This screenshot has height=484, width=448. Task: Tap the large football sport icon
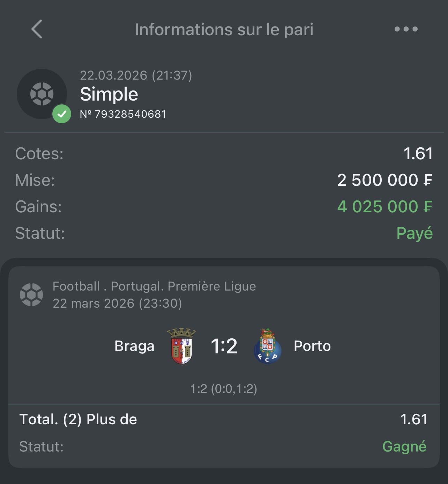(x=42, y=94)
